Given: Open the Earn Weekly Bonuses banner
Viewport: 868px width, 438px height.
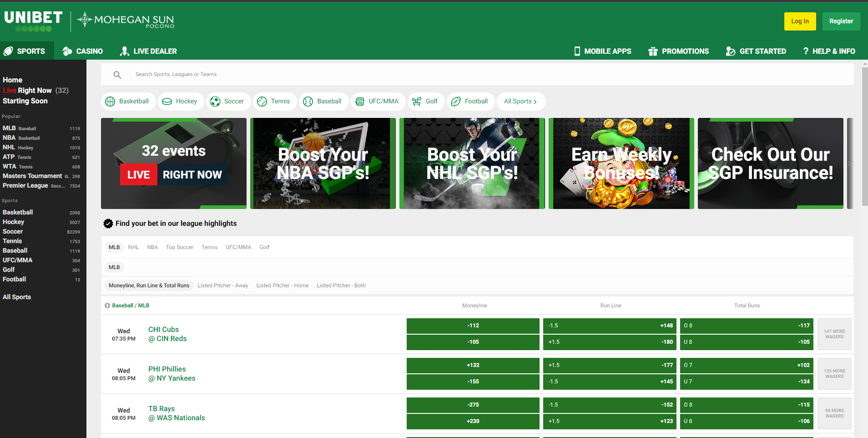Looking at the screenshot, I should tap(621, 163).
